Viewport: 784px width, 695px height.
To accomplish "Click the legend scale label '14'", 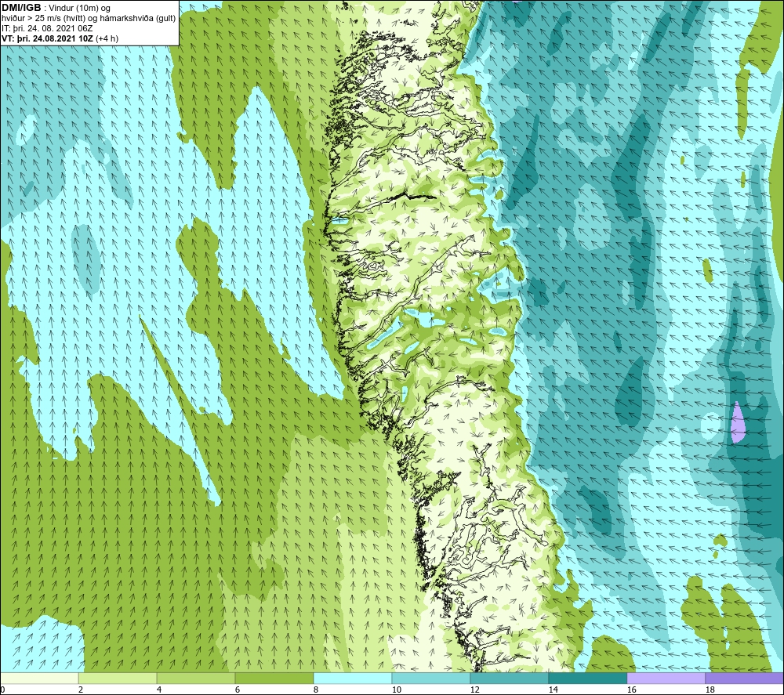I will (x=553, y=690).
